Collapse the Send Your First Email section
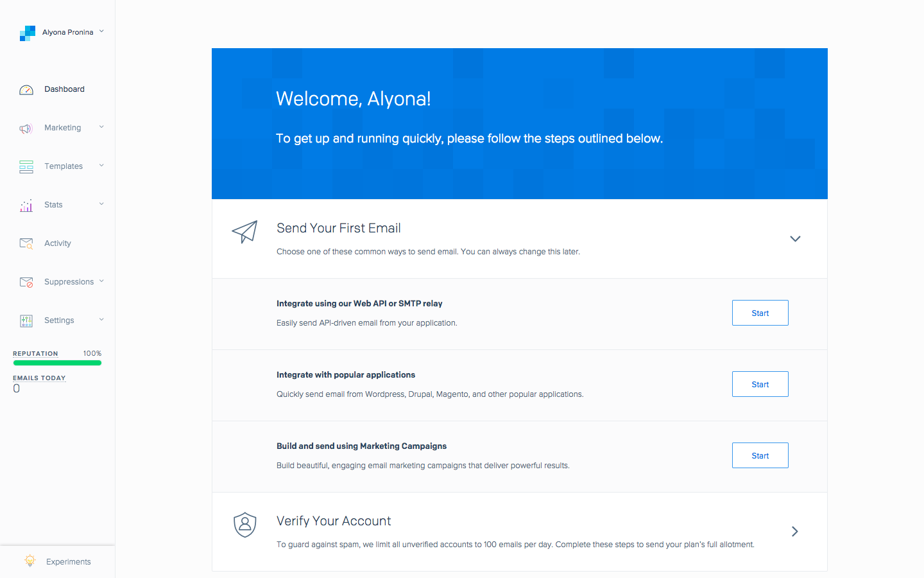This screenshot has height=578, width=924. pyautogui.click(x=795, y=238)
